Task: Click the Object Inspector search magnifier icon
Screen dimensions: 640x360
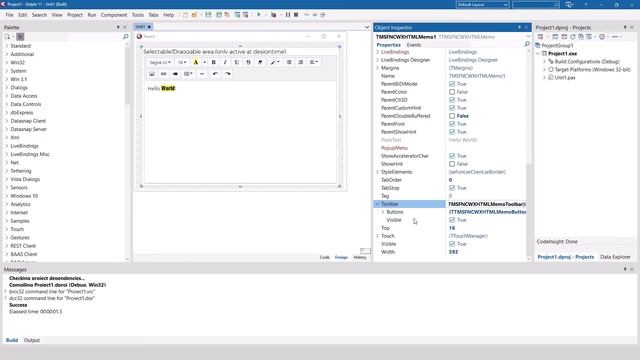Action: pos(527,44)
